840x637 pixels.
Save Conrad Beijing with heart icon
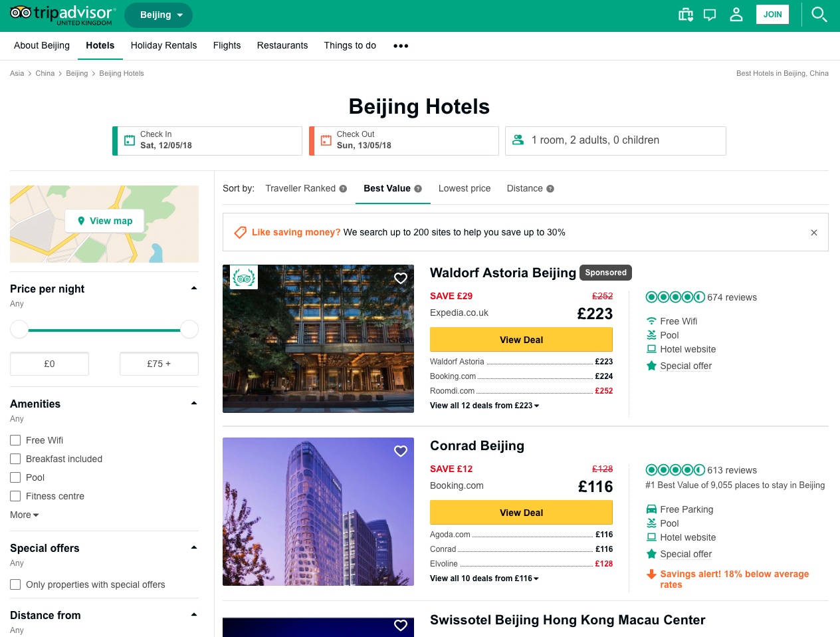click(401, 451)
